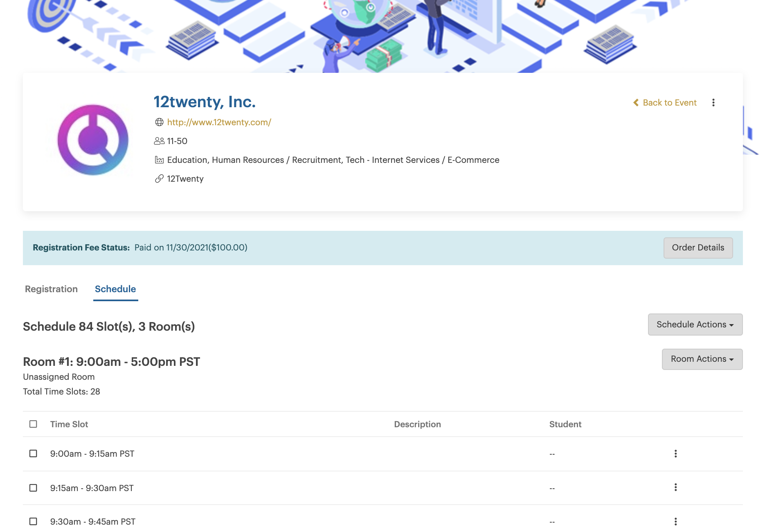The width and height of the screenshot is (765, 532).
Task: Click the Schedule 84 Slot(s), 3 Room(s) heading
Action: tap(109, 327)
